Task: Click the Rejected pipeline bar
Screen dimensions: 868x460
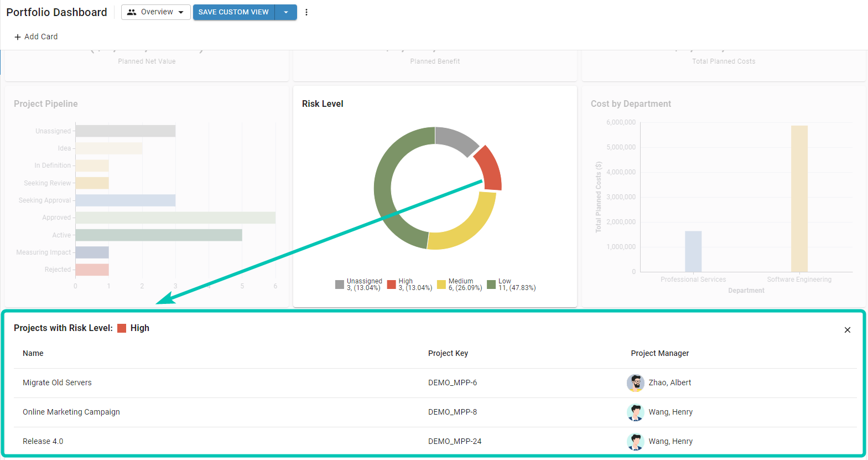Action: click(x=92, y=270)
